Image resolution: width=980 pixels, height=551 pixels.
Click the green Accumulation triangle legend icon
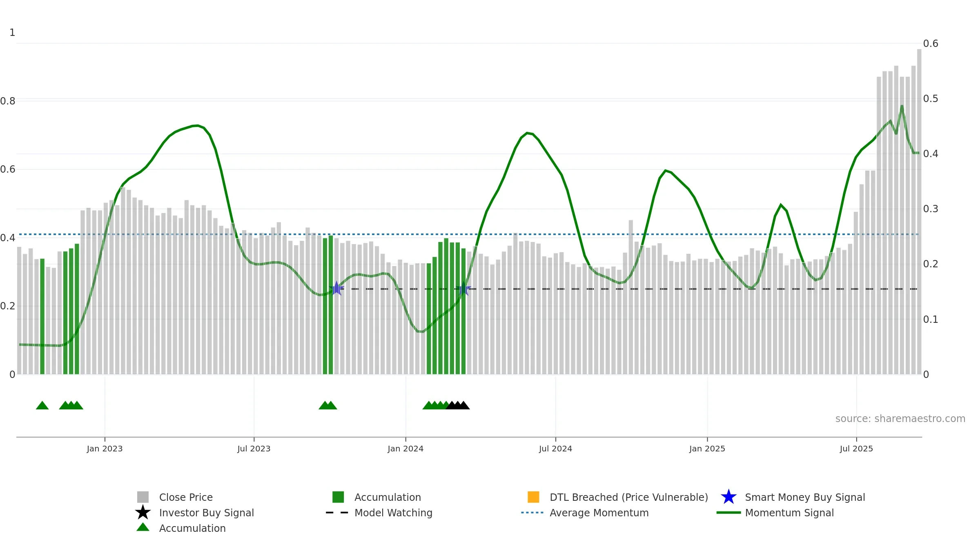point(143,527)
